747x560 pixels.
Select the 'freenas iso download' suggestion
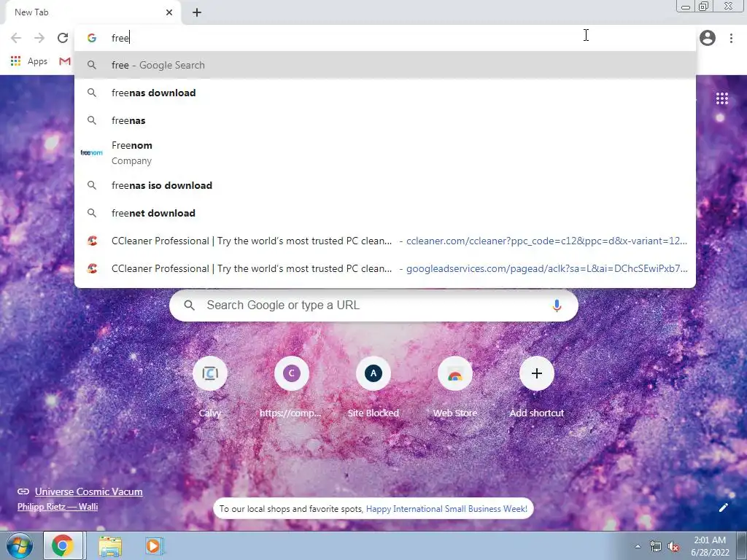pos(385,185)
